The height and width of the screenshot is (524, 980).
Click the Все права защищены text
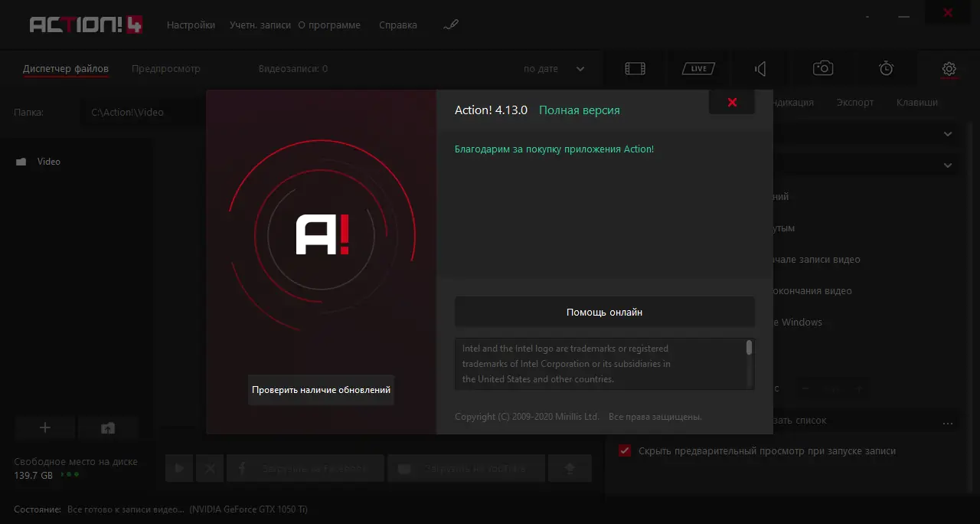coord(655,418)
